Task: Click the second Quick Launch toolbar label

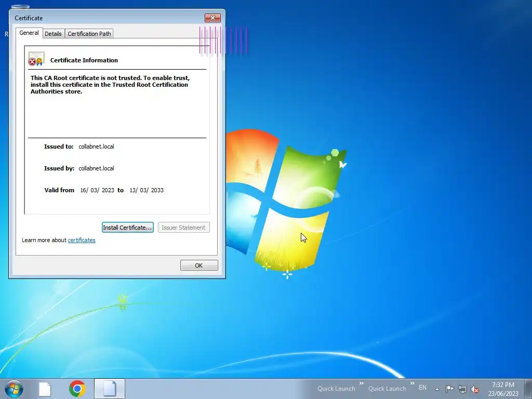Action: click(x=387, y=389)
